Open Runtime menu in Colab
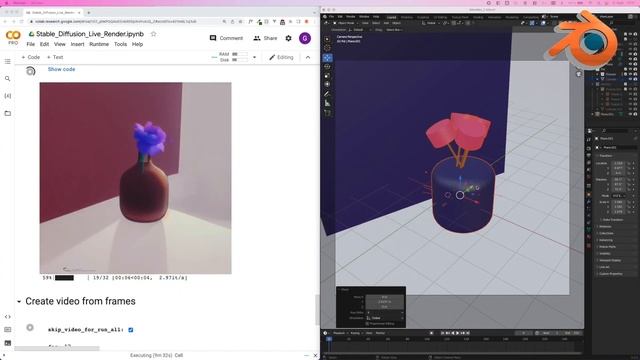This screenshot has height=360, width=640. (99, 44)
